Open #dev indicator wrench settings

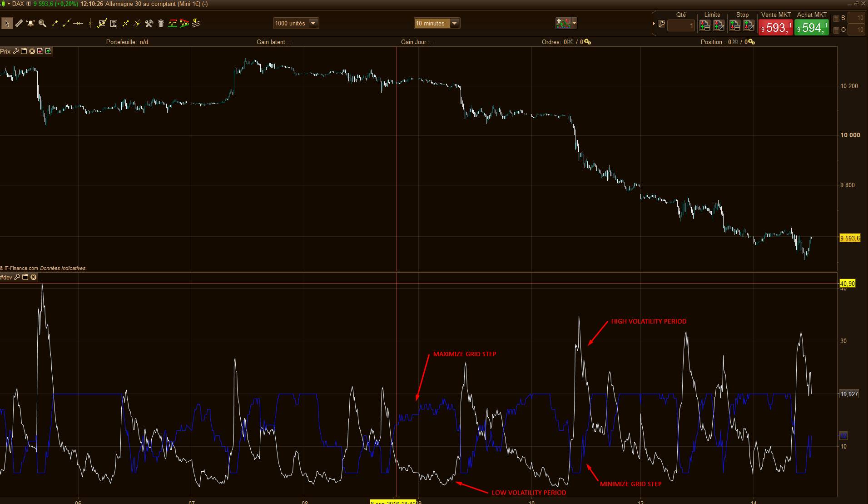pyautogui.click(x=17, y=277)
